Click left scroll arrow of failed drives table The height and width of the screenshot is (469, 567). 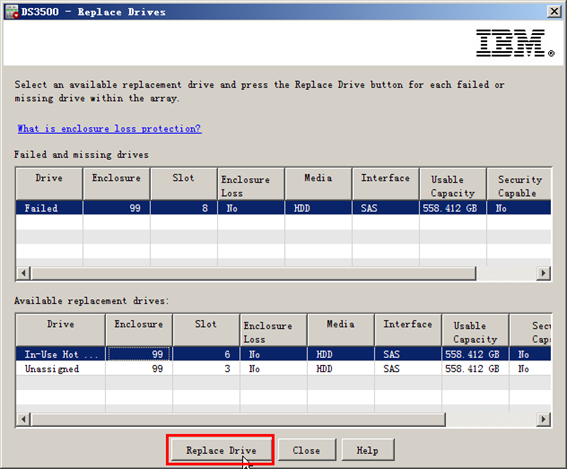pos(24,273)
